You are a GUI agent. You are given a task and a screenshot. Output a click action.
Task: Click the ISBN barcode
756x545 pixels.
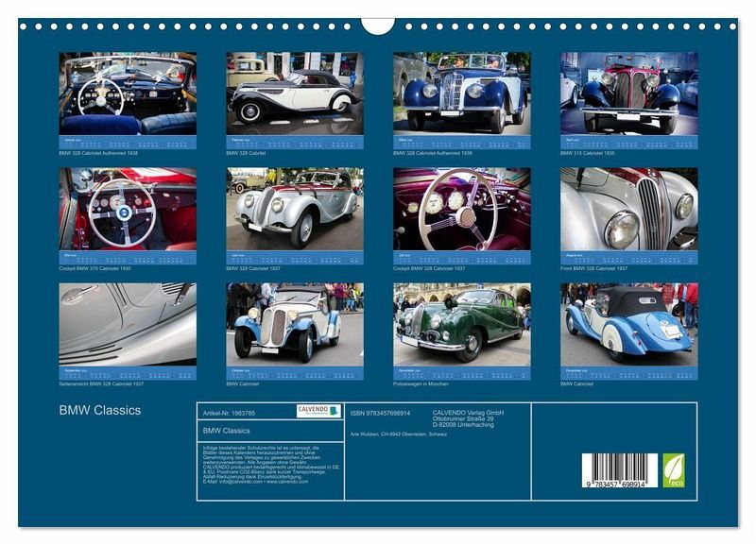pos(620,470)
